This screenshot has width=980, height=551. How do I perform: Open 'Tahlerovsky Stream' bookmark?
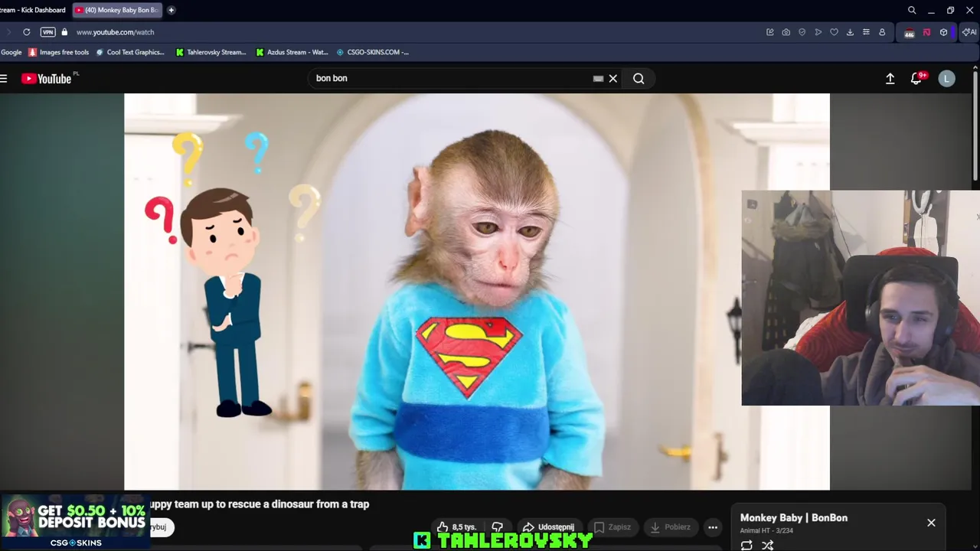click(x=211, y=52)
